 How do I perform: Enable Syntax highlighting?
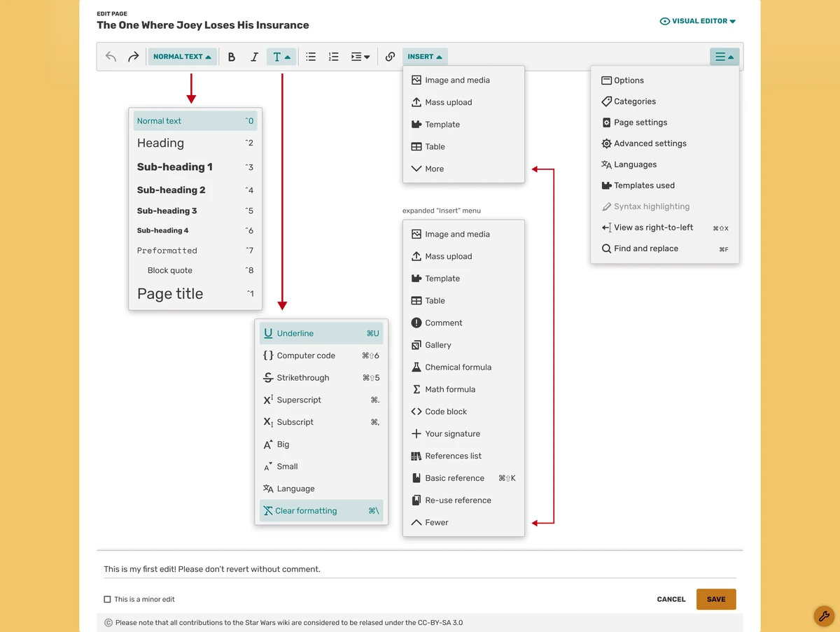tap(650, 206)
